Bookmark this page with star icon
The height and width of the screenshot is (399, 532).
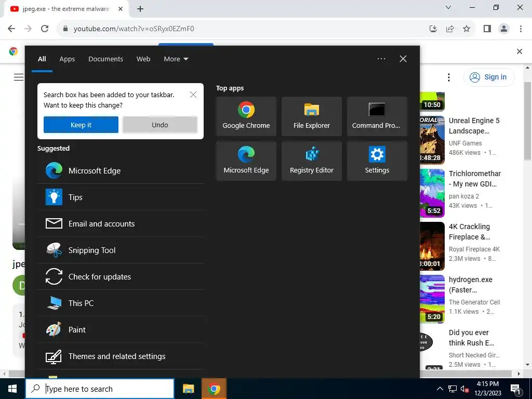click(x=467, y=29)
